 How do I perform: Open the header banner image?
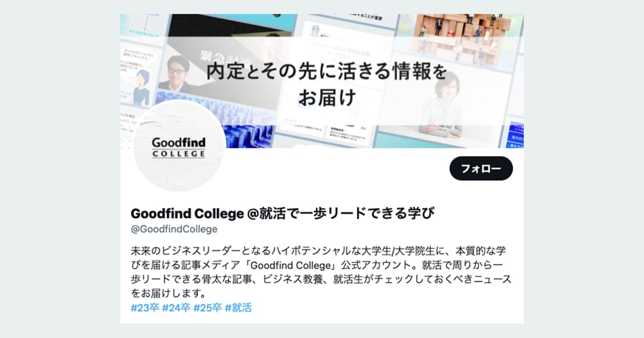[x=322, y=81]
